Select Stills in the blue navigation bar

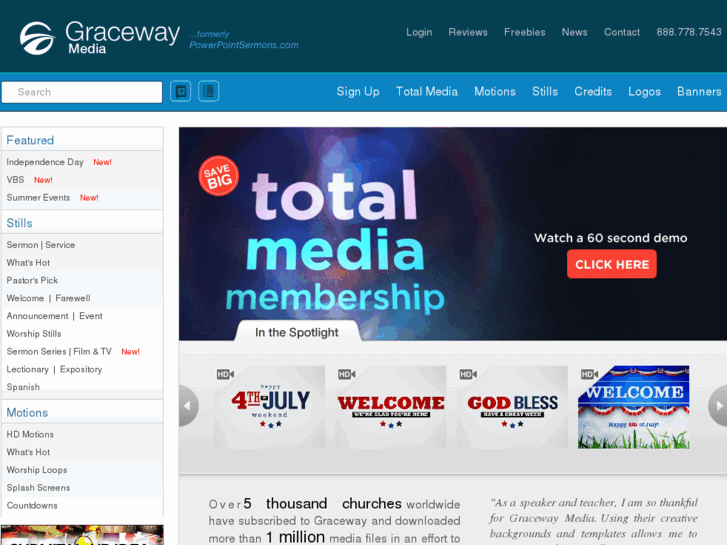click(x=545, y=91)
